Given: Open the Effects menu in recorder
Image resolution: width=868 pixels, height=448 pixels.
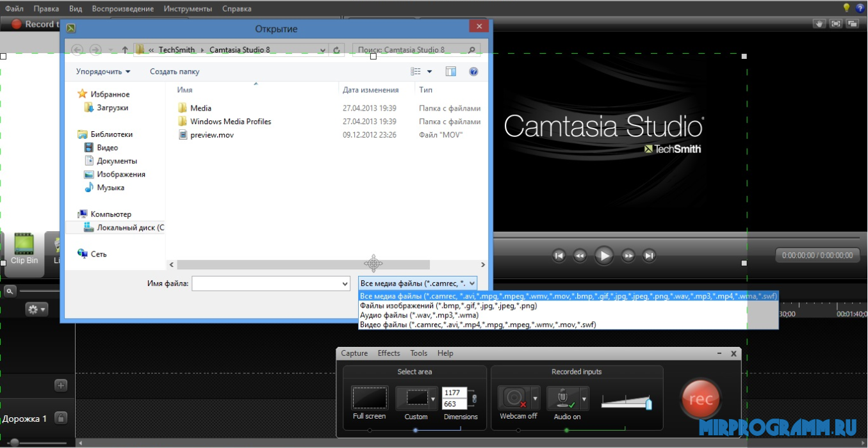Looking at the screenshot, I should point(389,353).
